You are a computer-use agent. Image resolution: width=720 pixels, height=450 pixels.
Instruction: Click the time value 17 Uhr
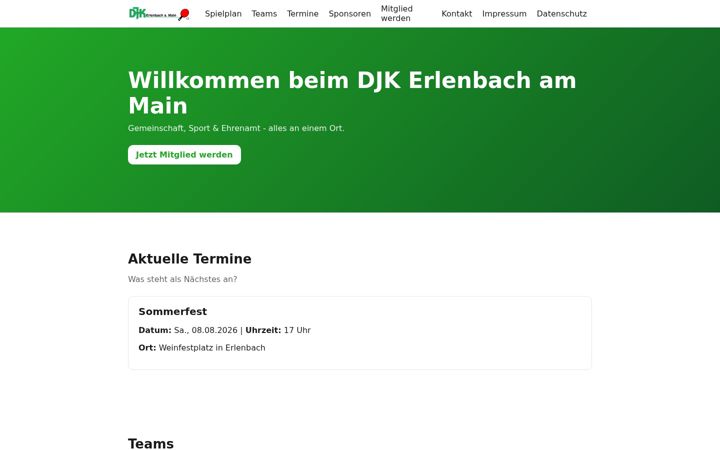(297, 330)
